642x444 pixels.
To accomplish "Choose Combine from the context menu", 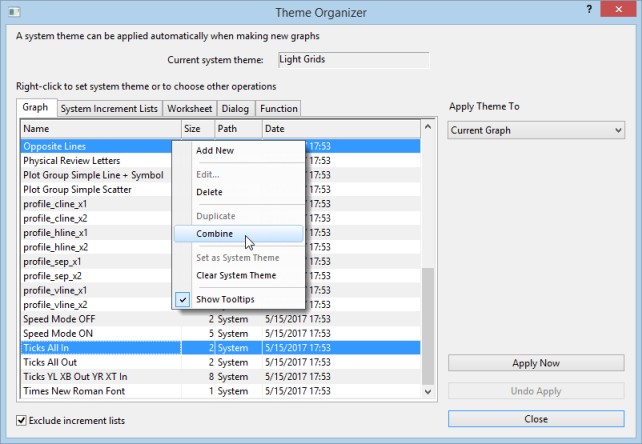I will (215, 234).
